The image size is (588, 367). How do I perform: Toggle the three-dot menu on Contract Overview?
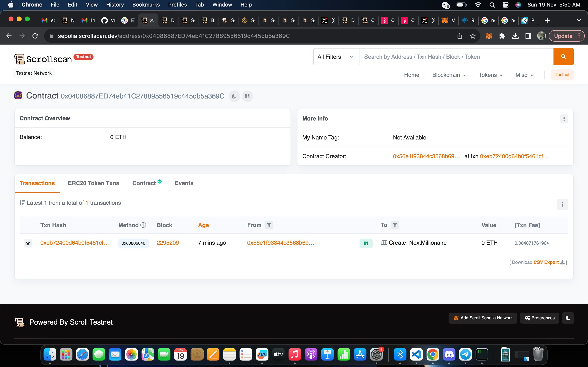coord(564,119)
